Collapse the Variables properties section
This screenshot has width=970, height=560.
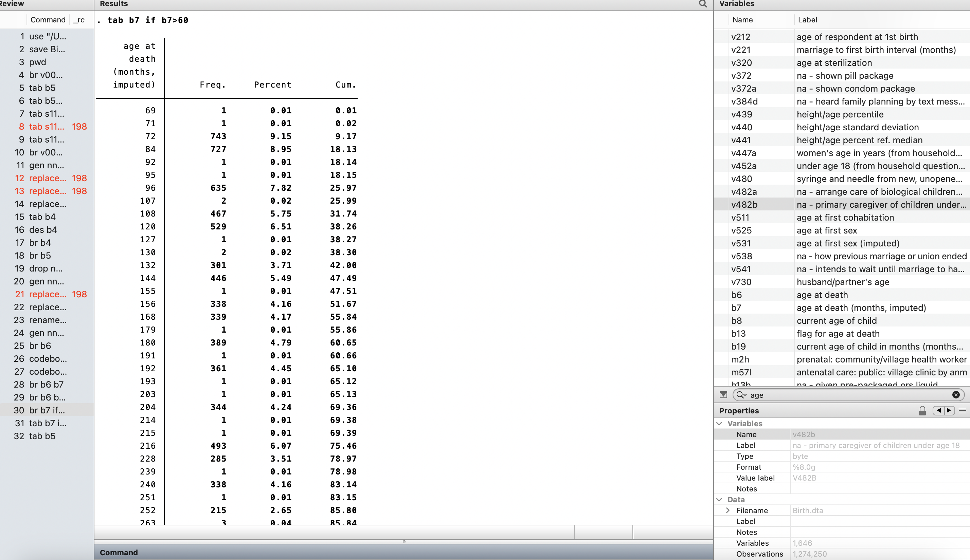719,424
